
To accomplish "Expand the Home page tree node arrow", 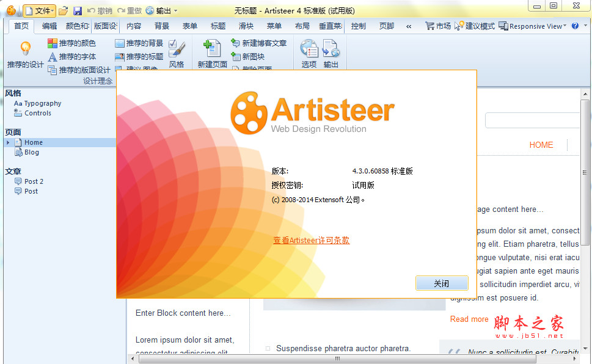I will (x=8, y=142).
